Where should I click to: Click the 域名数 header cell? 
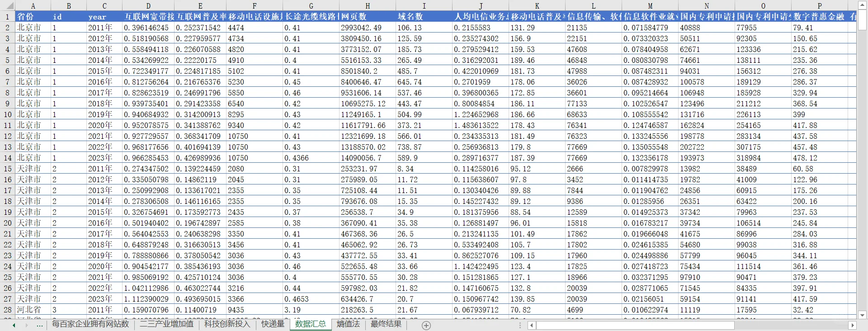(424, 17)
